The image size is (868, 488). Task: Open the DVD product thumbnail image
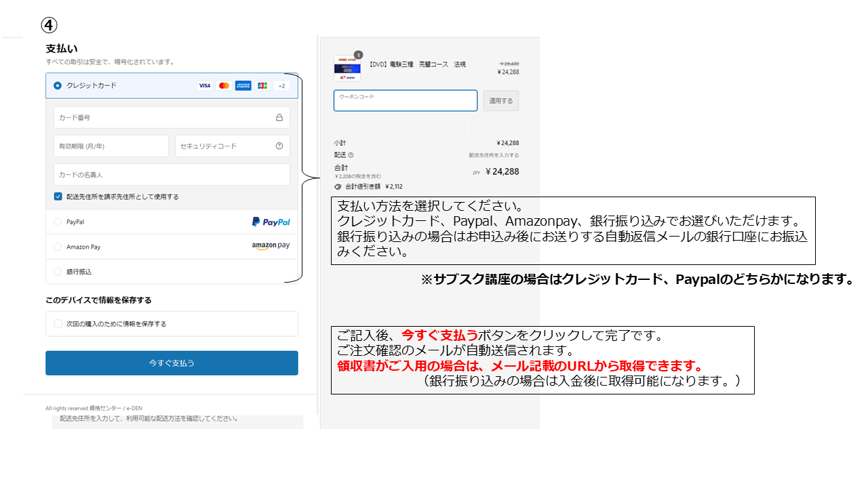(347, 68)
